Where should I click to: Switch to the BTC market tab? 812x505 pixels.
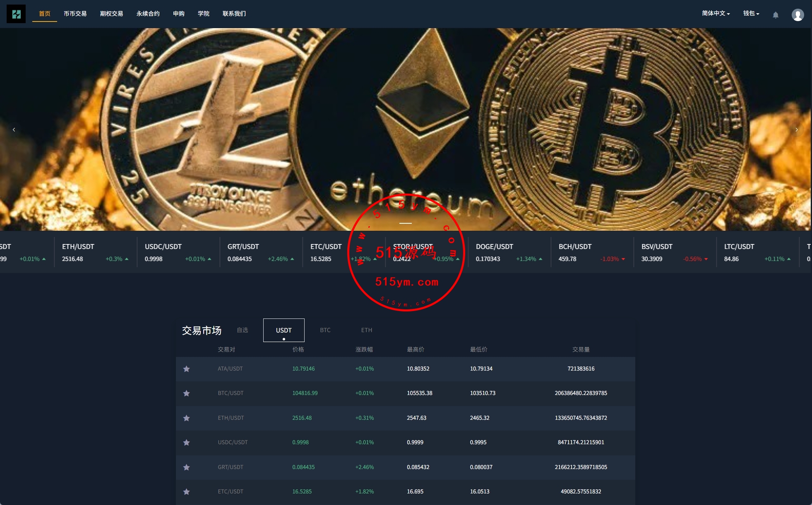click(325, 330)
